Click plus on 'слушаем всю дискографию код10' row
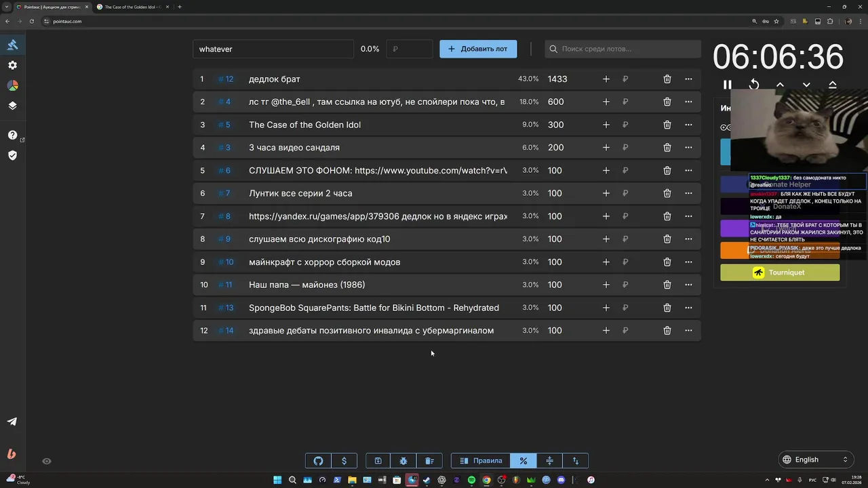Viewport: 868px width, 488px height. coord(606,239)
